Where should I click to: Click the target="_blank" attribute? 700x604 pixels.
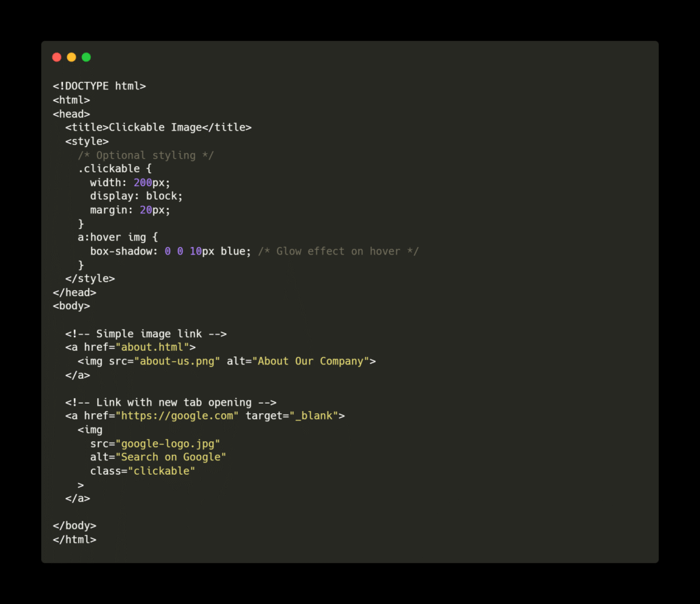[292, 416]
